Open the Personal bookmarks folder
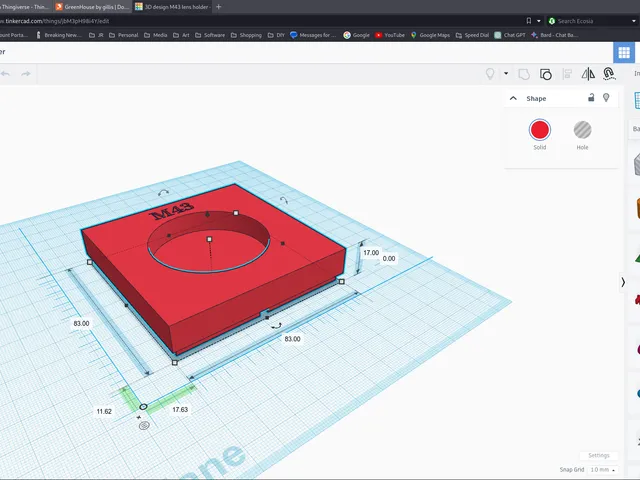640x480 pixels. coord(124,35)
